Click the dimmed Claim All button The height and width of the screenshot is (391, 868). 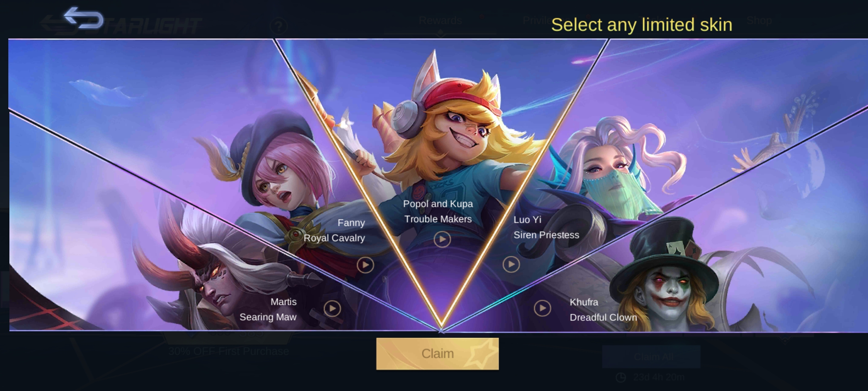pos(651,357)
